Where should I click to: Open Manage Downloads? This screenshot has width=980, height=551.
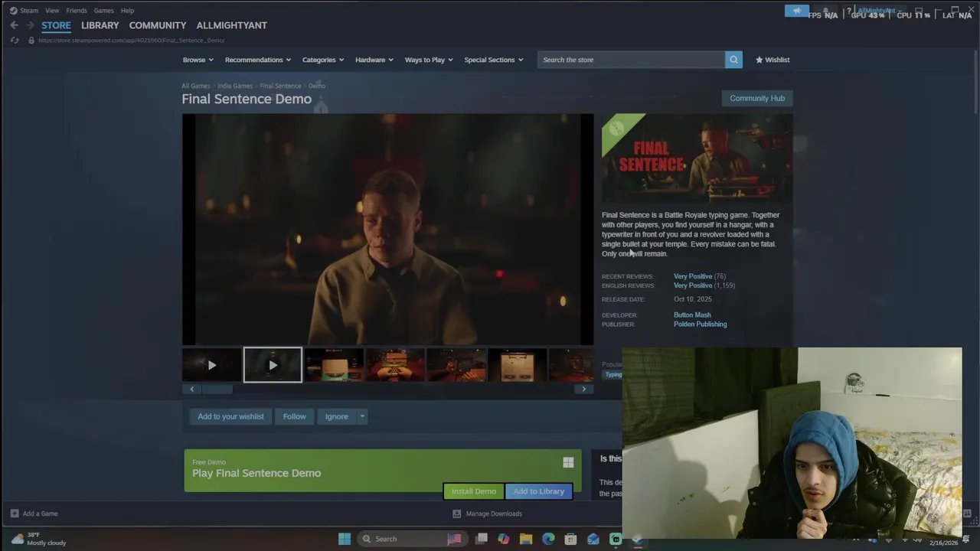487,514
